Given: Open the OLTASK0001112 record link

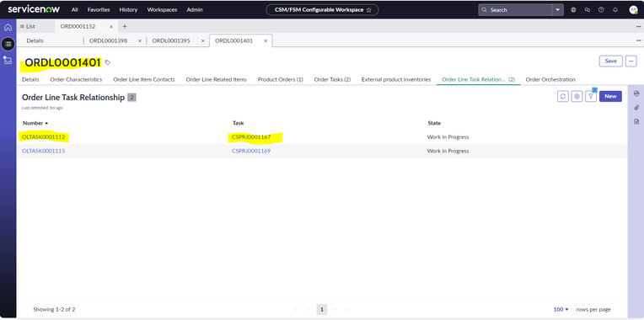Looking at the screenshot, I should pyautogui.click(x=44, y=137).
